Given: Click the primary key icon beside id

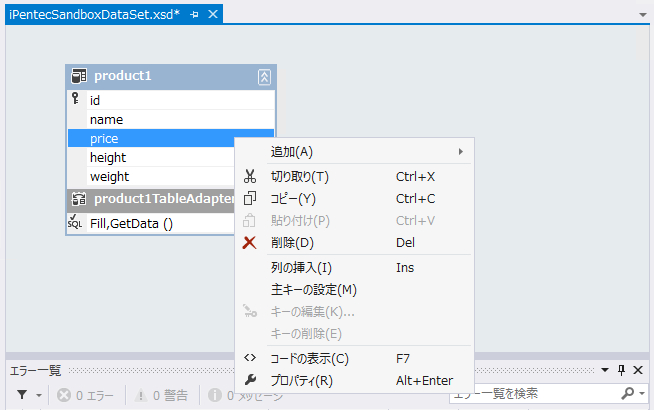Looking at the screenshot, I should coord(76,99).
